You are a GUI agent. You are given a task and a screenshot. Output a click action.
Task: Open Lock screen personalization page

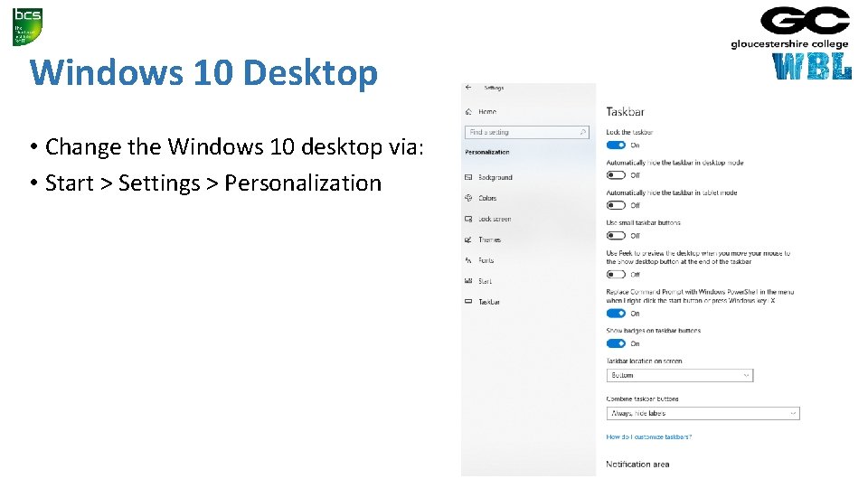(495, 219)
